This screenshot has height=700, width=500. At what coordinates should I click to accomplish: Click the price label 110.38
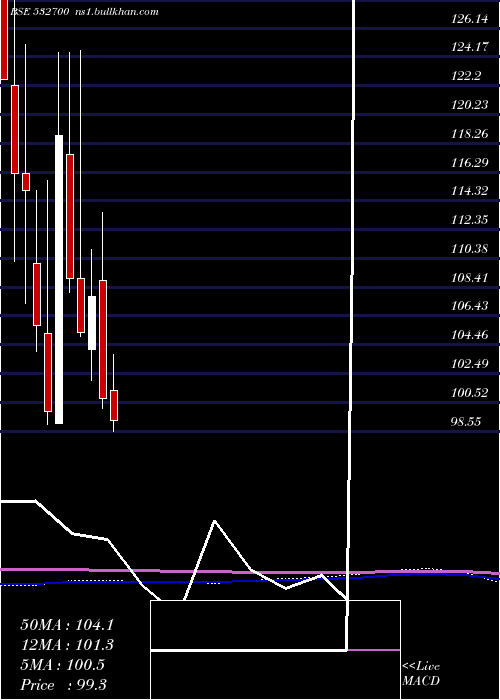[x=470, y=249]
